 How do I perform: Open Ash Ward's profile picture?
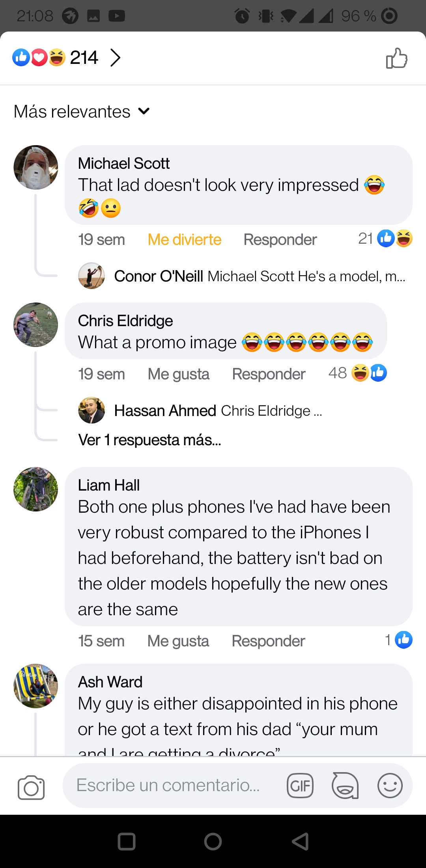[35, 686]
